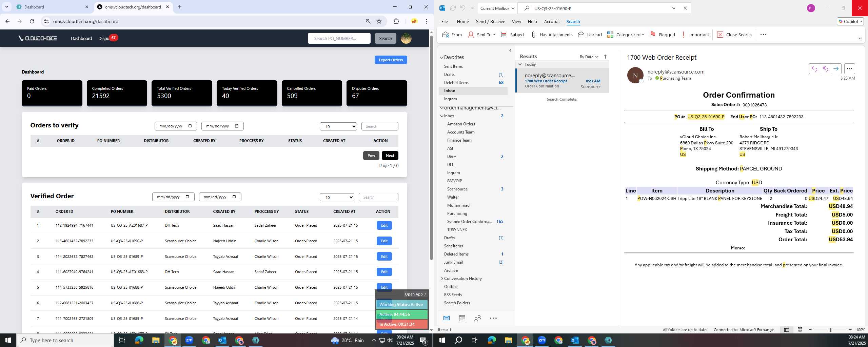Click Close Search in Outlook ribbon
The image size is (868, 347).
[734, 35]
